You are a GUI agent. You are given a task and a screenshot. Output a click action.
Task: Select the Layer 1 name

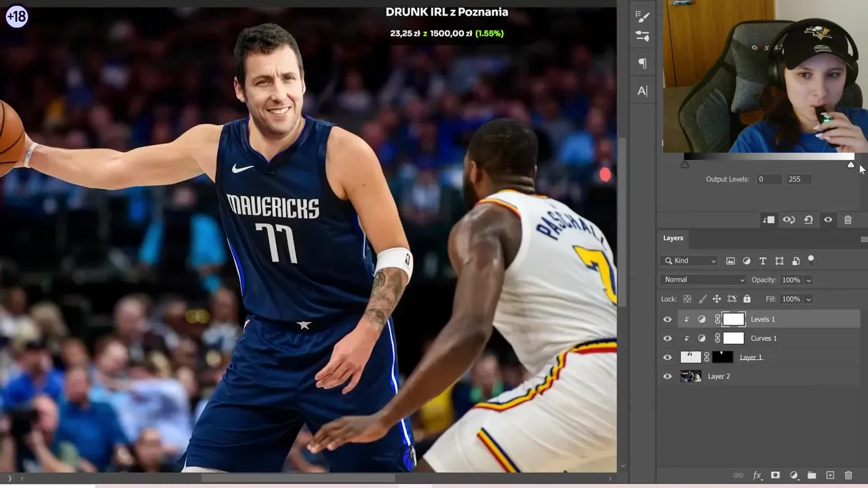tap(751, 357)
